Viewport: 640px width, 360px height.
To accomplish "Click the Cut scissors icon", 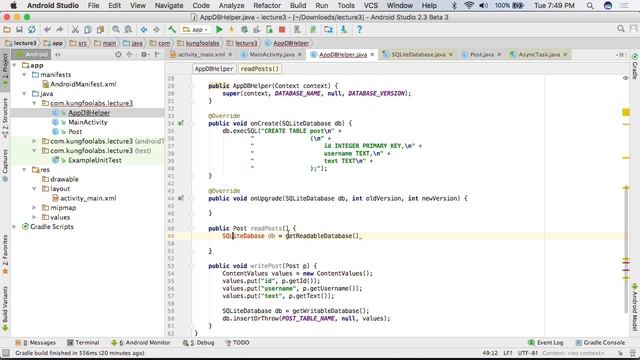I will [75, 29].
